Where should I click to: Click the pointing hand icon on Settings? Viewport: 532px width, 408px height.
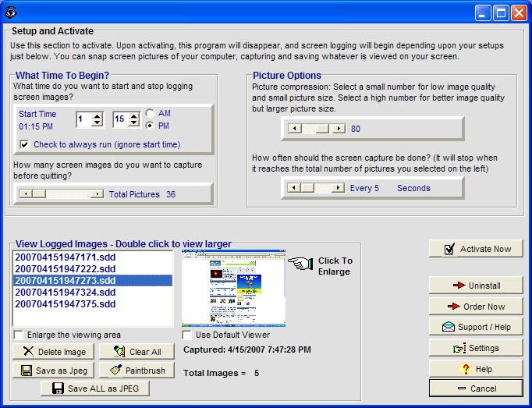coord(459,348)
